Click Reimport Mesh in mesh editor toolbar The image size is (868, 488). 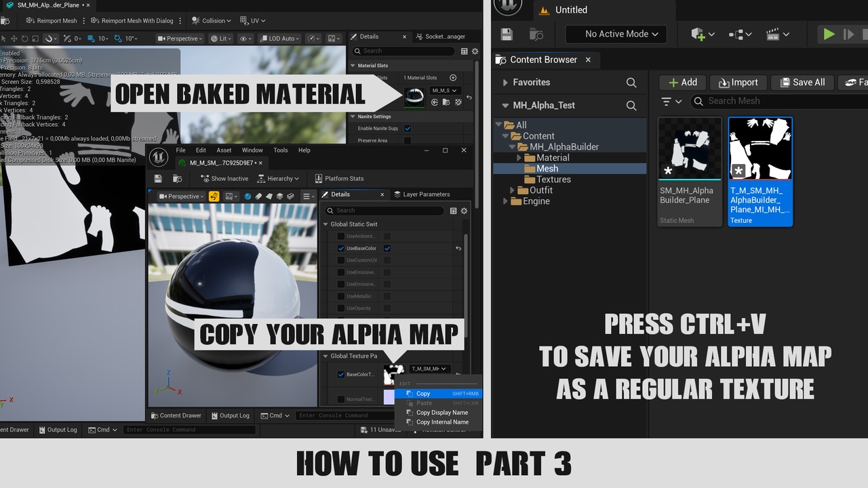[x=52, y=20]
